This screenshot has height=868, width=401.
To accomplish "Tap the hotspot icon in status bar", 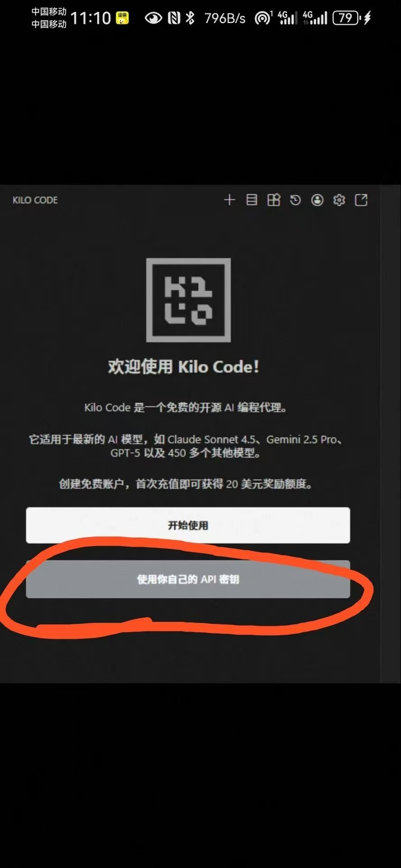I will tap(263, 18).
